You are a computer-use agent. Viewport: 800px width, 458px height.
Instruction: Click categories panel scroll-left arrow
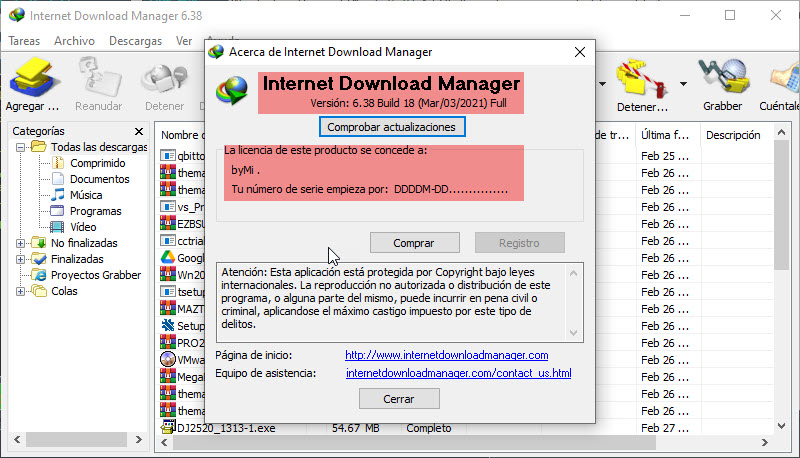coord(17,439)
